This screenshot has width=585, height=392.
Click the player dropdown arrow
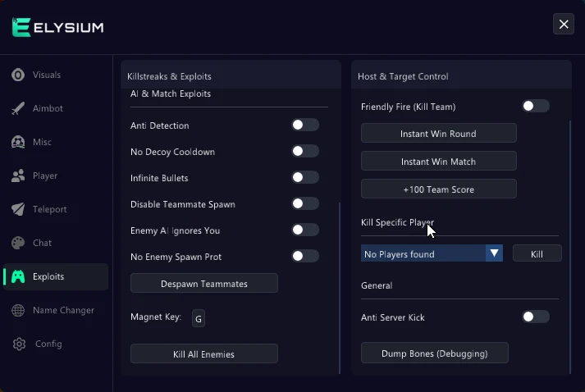point(495,253)
